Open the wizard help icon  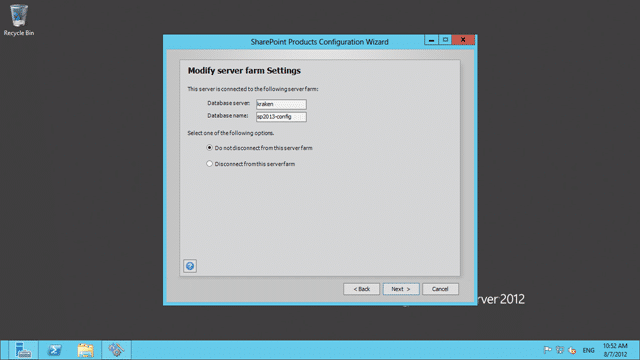190,266
